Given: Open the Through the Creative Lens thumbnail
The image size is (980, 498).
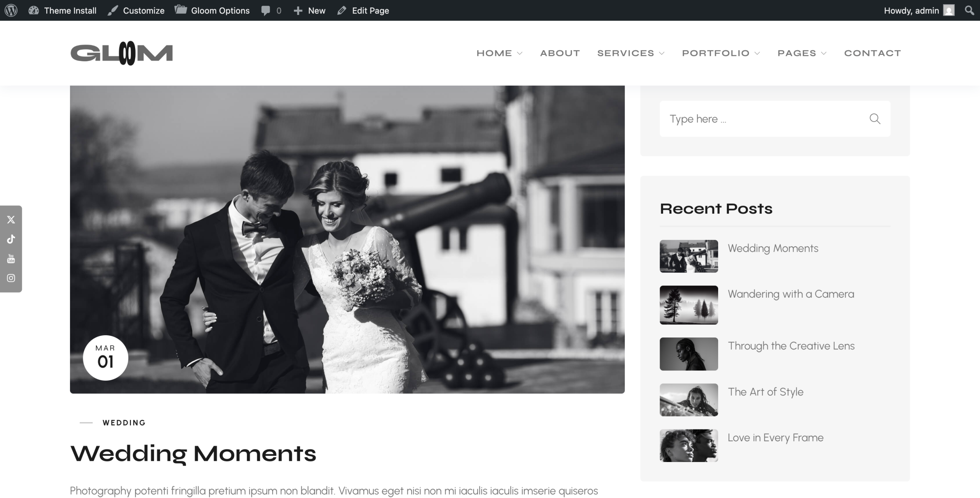Looking at the screenshot, I should 689,354.
